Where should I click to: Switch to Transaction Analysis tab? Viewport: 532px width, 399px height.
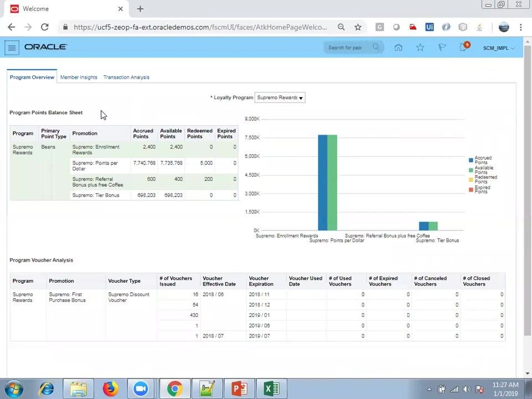pos(126,78)
